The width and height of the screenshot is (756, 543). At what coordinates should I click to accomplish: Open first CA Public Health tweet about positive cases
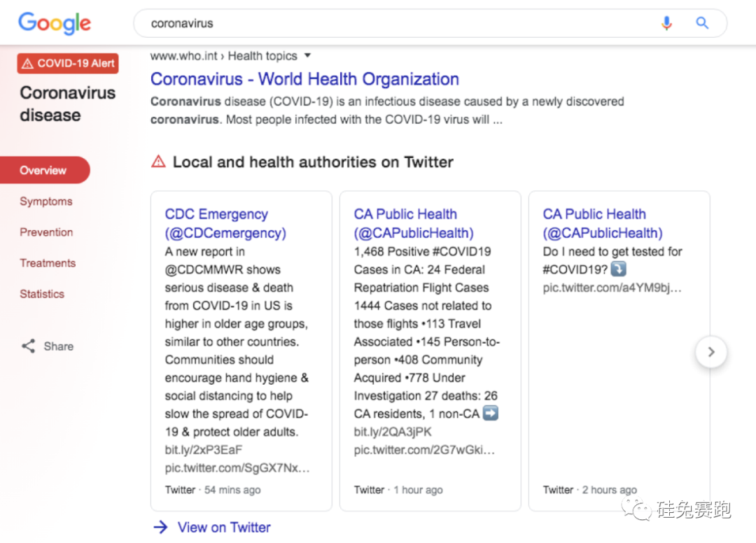click(x=414, y=224)
